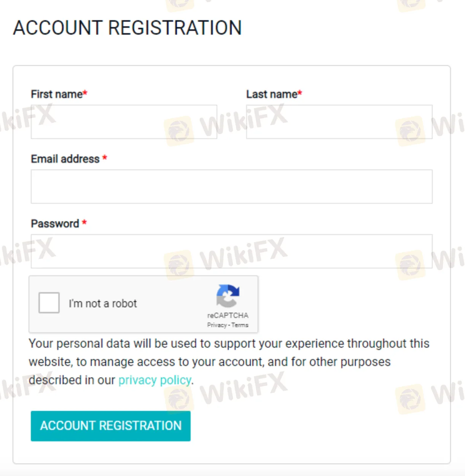465x476 pixels.
Task: Click inside the Password input field
Action: click(231, 251)
